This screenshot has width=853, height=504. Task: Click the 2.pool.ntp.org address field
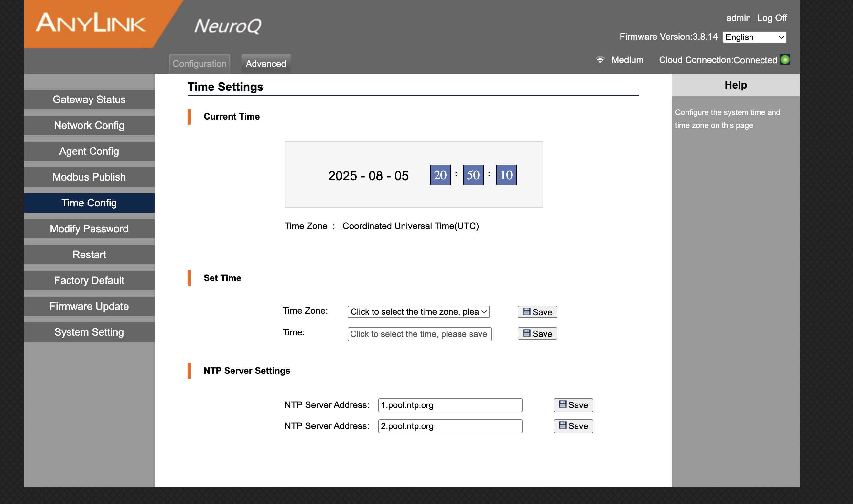450,426
